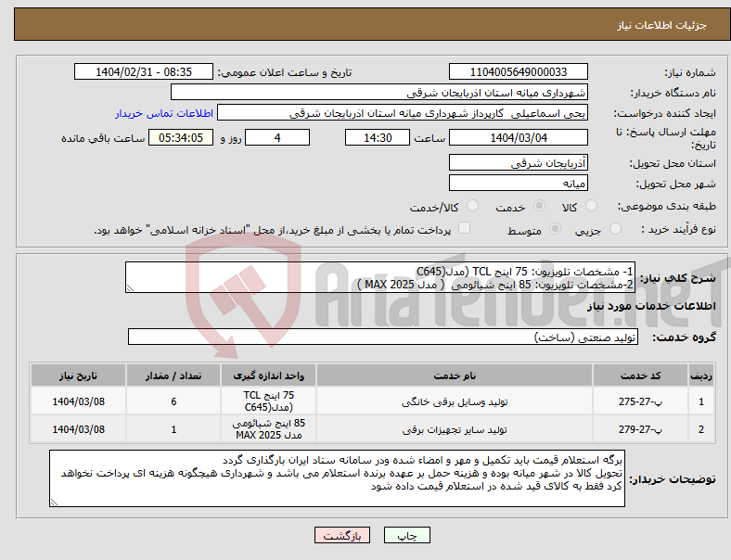731x560 pixels.
Task: Click quantity 1 in the Xiaomi row
Action: click(173, 429)
